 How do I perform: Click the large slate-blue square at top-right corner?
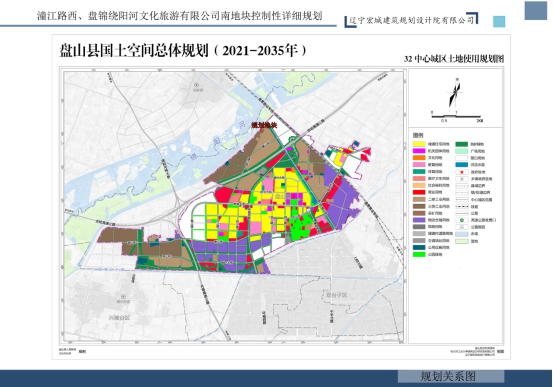(x=535, y=11)
